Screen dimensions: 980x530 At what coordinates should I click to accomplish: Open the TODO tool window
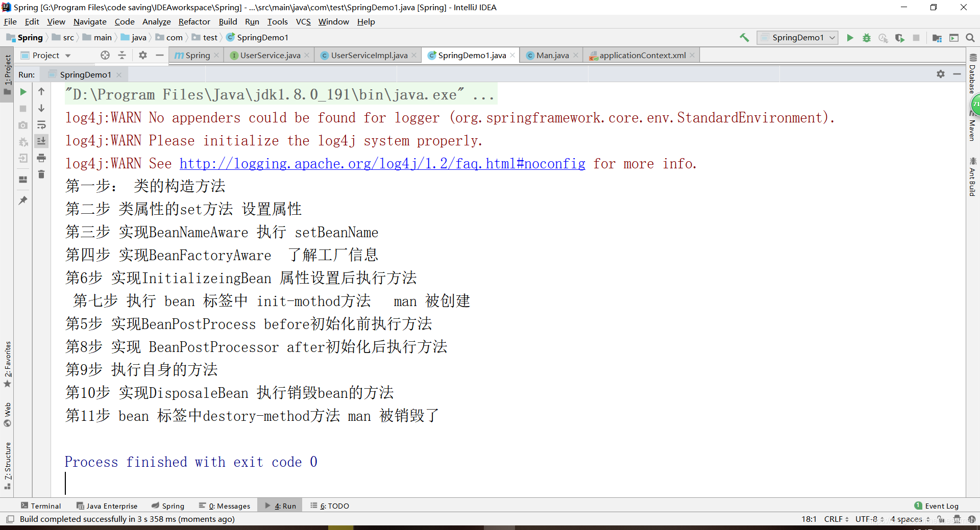coord(330,506)
